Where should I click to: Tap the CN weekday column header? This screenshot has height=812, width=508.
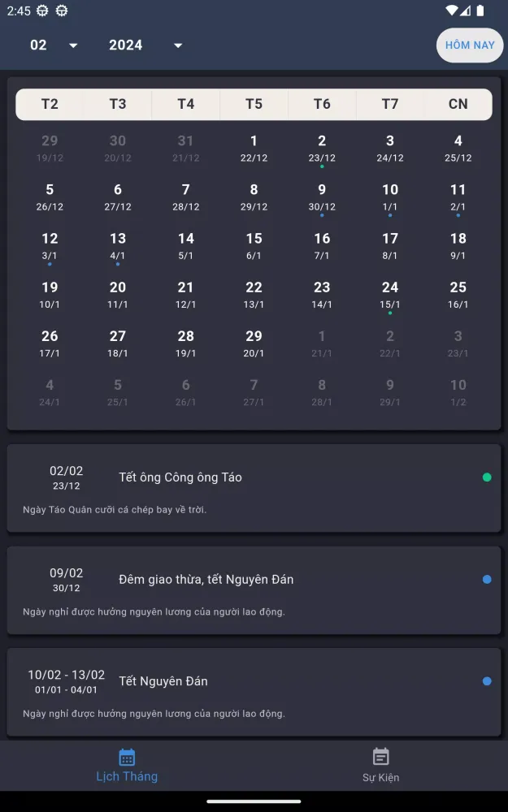point(458,104)
